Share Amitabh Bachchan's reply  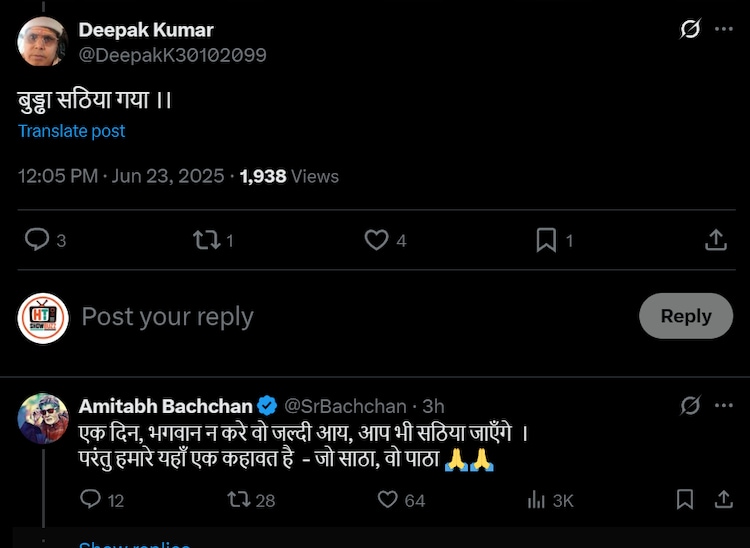point(722,499)
